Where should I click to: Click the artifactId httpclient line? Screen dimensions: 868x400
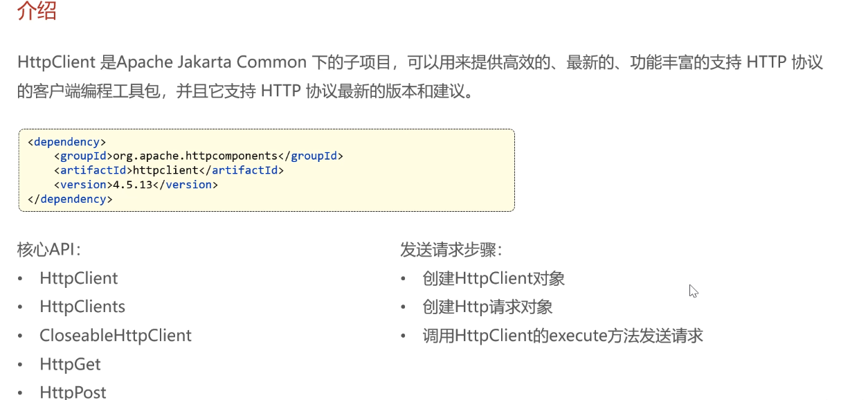[x=169, y=170]
